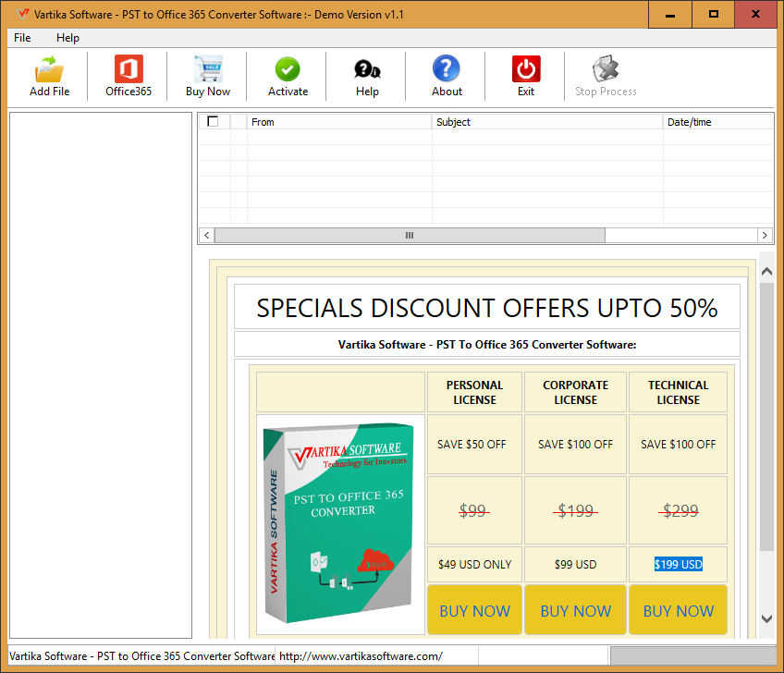Click the down arrow of offer panel scrollbar

click(766, 618)
